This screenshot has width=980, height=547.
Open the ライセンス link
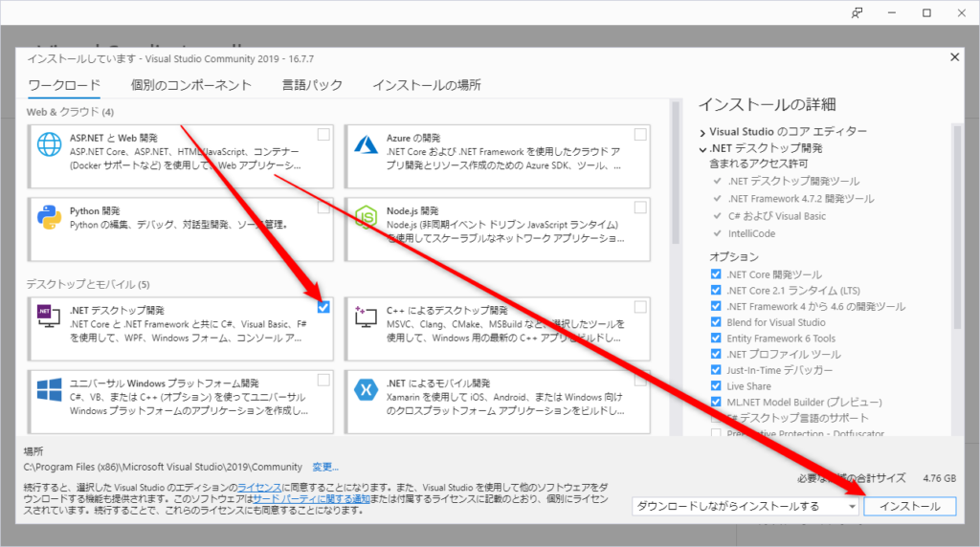258,488
